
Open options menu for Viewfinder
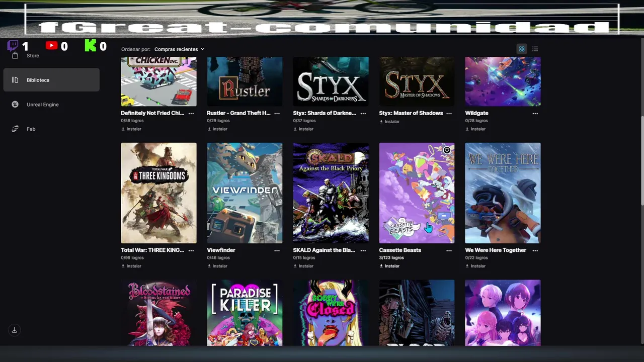277,250
